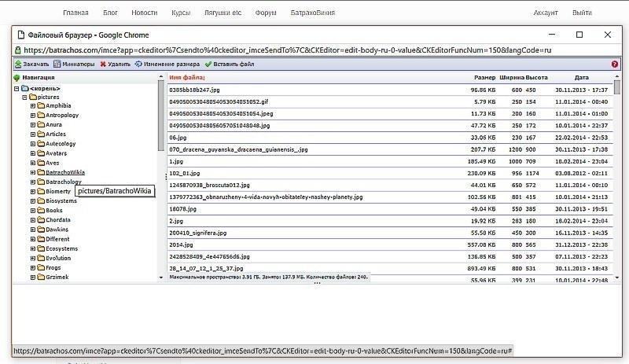Open the Изменение размера resize tool
Viewport: 629px width, 364px height.
167,64
